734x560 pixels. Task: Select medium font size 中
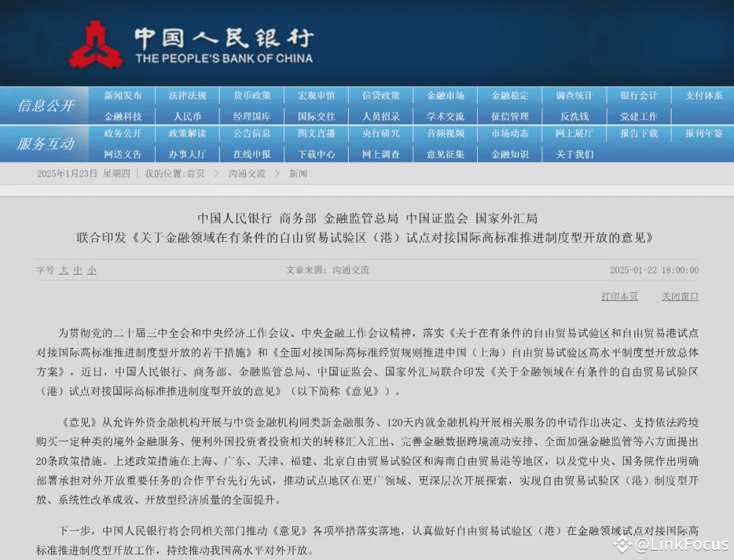pyautogui.click(x=77, y=270)
